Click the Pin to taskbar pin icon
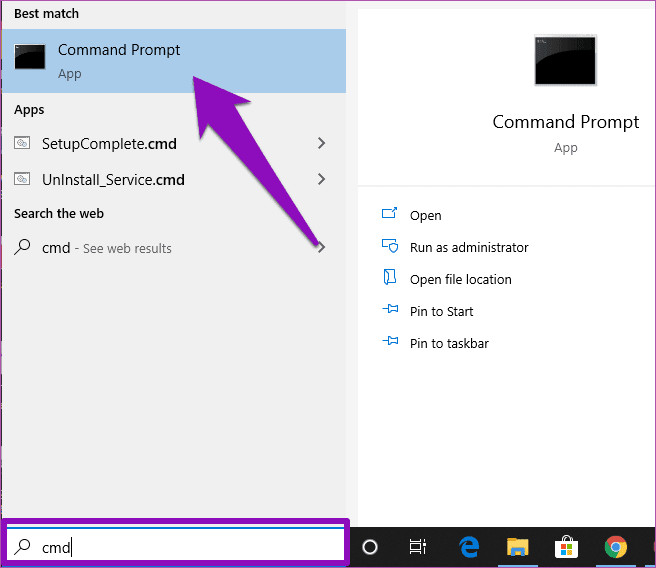Screen dimensions: 656x568 pos(390,341)
